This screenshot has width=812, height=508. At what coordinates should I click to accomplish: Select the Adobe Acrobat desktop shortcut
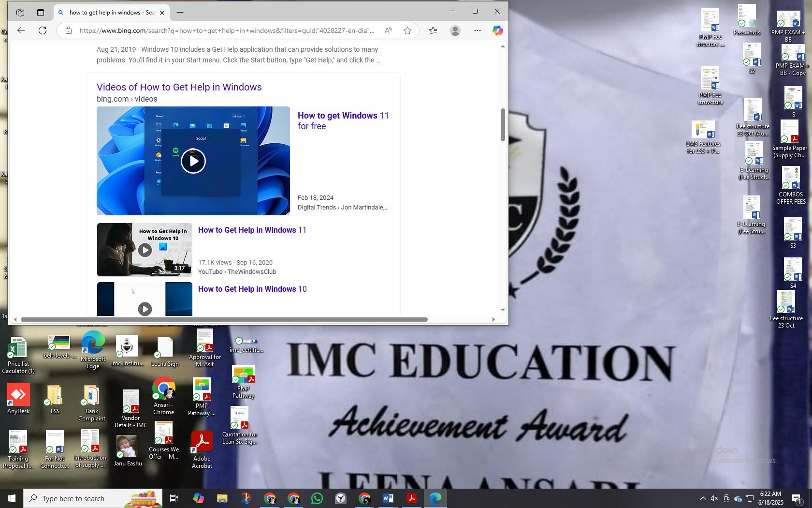point(202,450)
